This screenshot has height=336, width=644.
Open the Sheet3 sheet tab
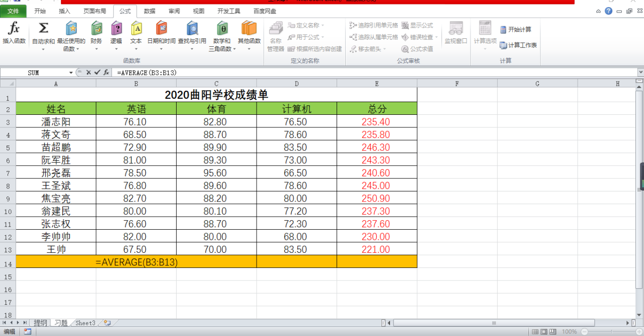pos(85,323)
